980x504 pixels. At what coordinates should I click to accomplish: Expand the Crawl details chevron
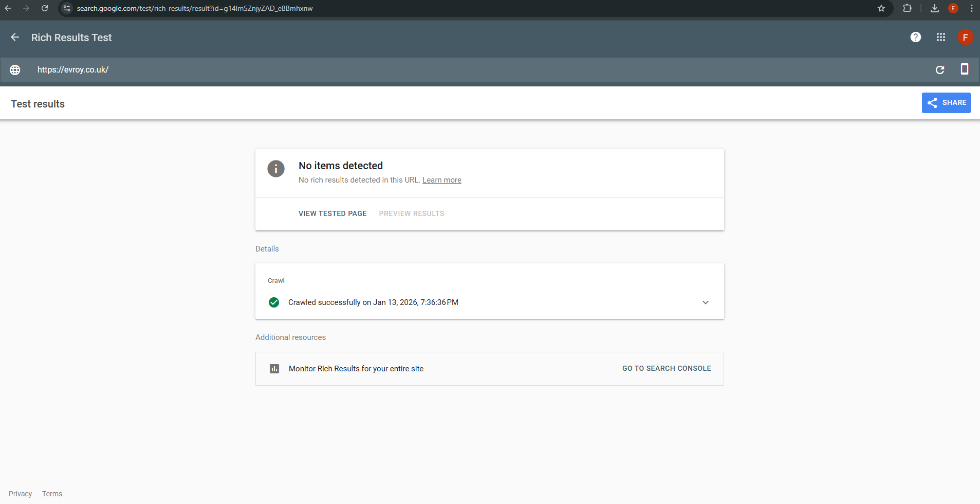(x=705, y=302)
